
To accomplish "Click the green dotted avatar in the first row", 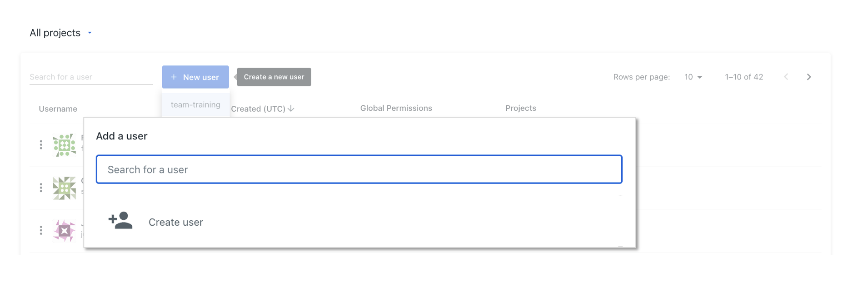I will point(65,145).
